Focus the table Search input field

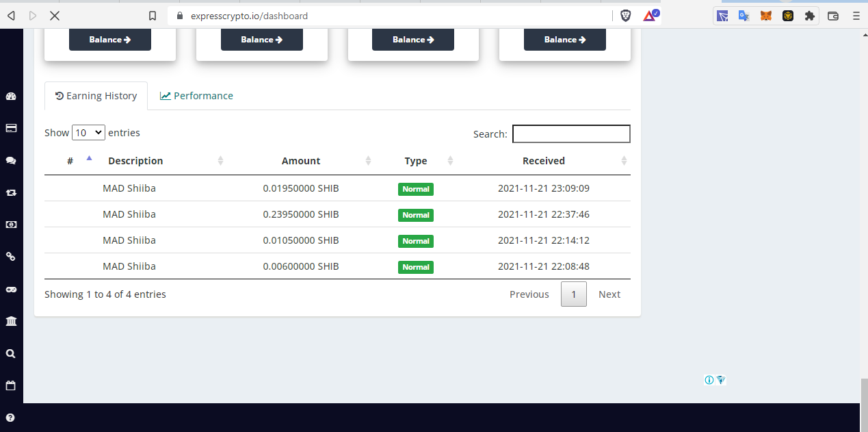(571, 134)
